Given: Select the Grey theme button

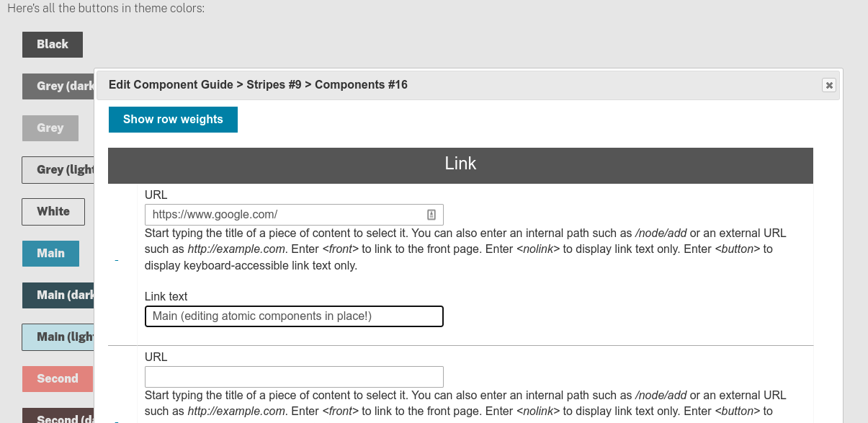Looking at the screenshot, I should pos(50,128).
